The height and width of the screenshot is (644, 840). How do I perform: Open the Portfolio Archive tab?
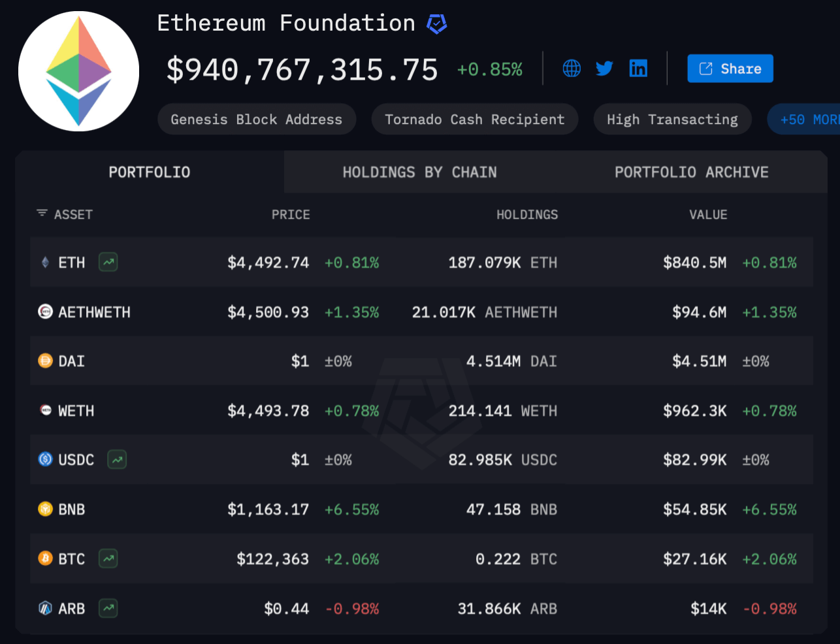coord(691,172)
